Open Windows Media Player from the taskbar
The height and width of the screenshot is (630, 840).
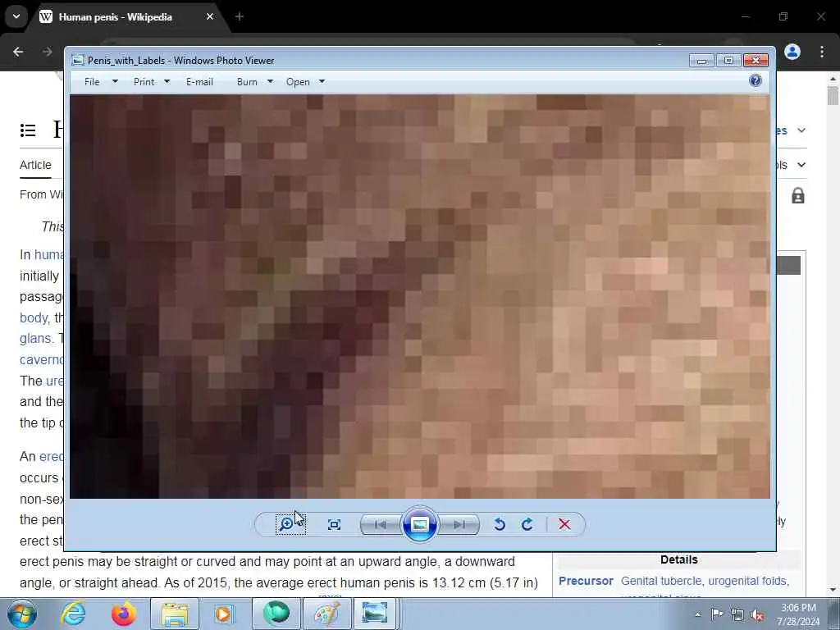223,614
